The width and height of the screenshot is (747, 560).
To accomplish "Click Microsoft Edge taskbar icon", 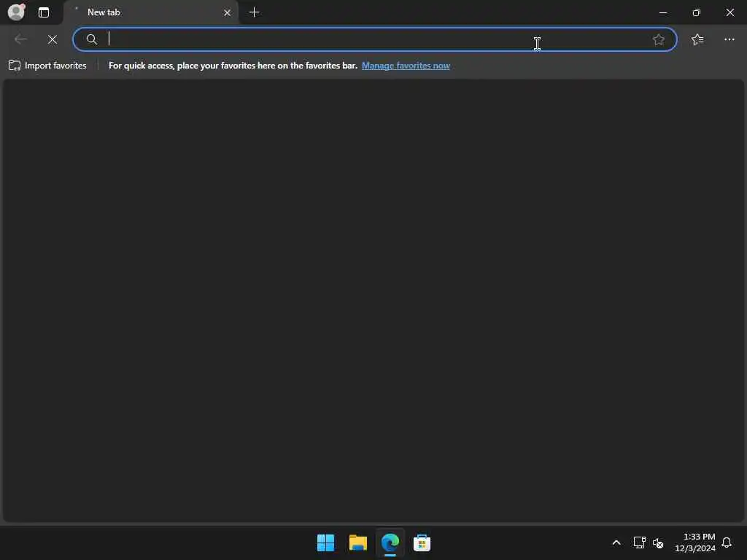I will (390, 542).
